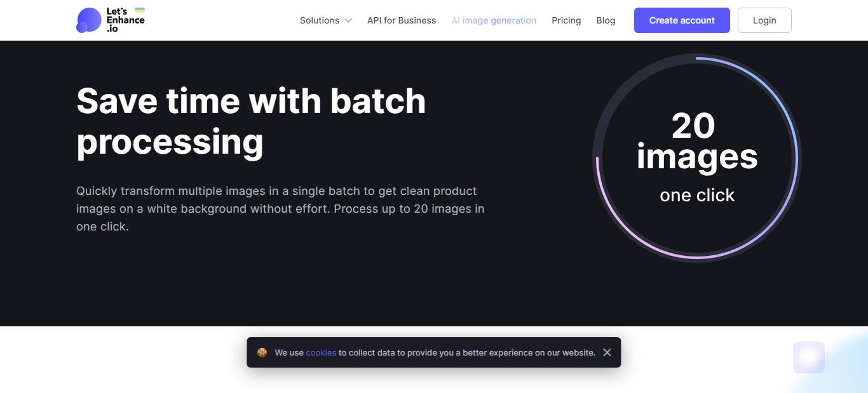Click the Ukraine flag beside the logo
Image resolution: width=868 pixels, height=393 pixels.
coord(140,11)
